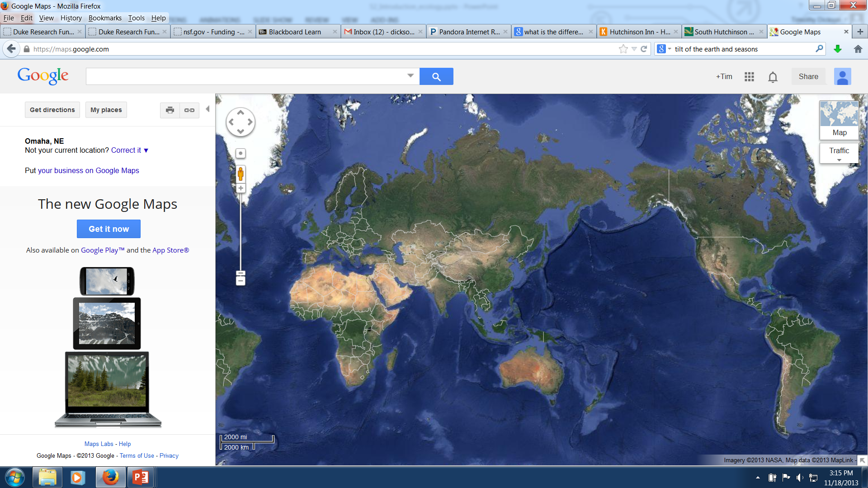Viewport: 868px width, 488px height.
Task: Open the Bookmarks menu
Action: 105,18
